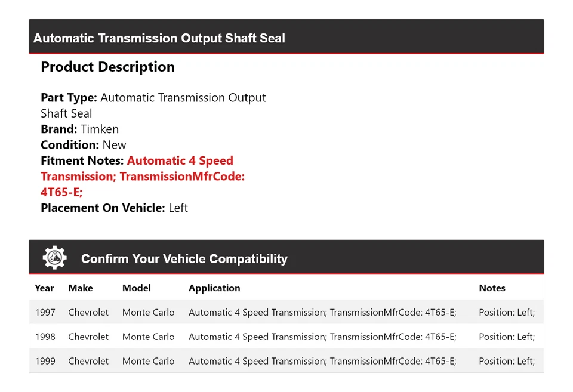Select the Product Description heading
This screenshot has width=573, height=392.
pos(107,67)
